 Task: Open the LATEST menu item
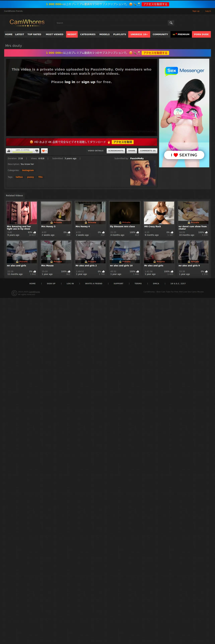(20, 34)
